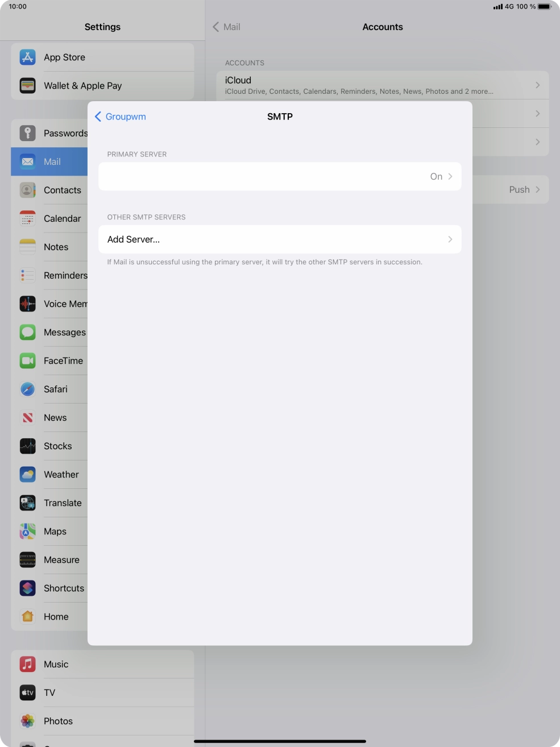Open the iCloud account chevron

[x=537, y=85]
